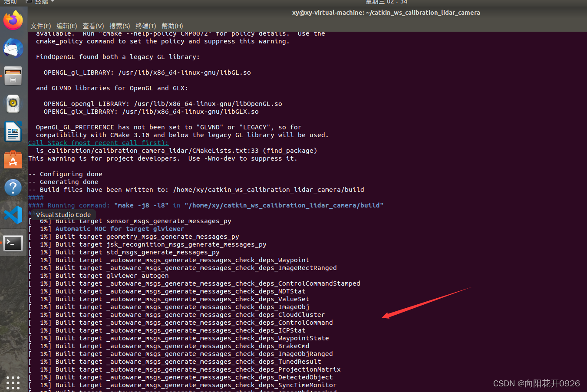Image resolution: width=587 pixels, height=392 pixels.
Task: Open the Files application in the dock
Action: [x=13, y=76]
